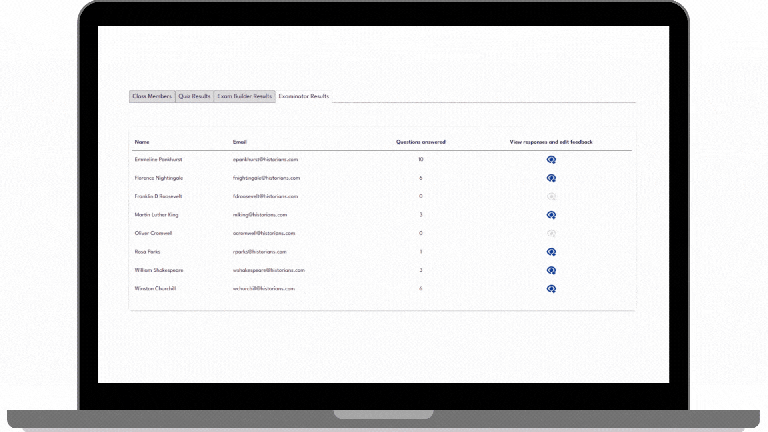Click the Name column header
The width and height of the screenshot is (768, 432).
pyautogui.click(x=142, y=142)
